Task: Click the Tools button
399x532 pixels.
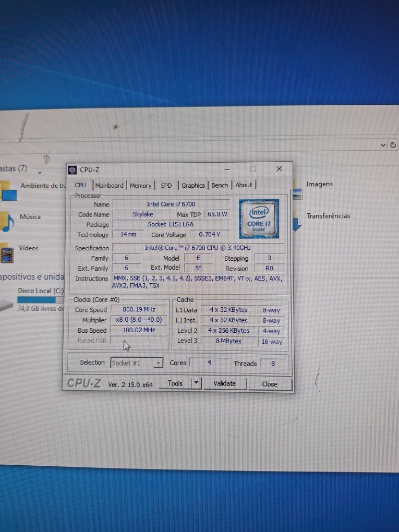Action: (x=175, y=383)
